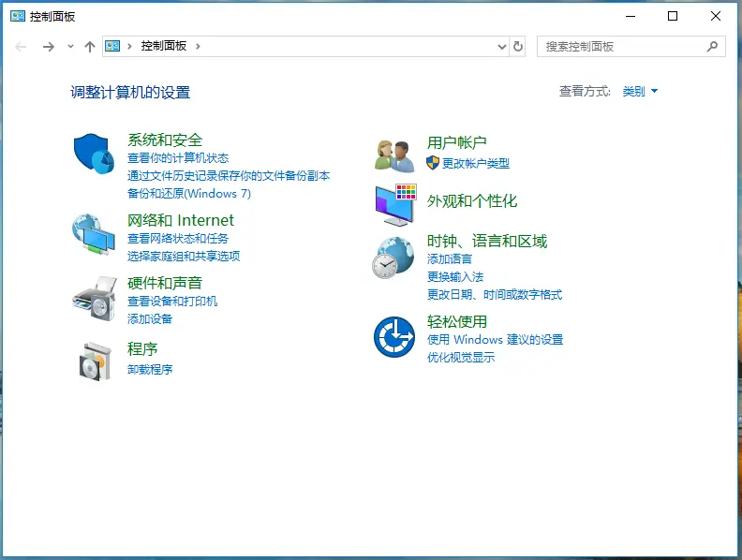The height and width of the screenshot is (560, 742).
Task: Click the Control Panel title bar icon
Action: [x=18, y=16]
